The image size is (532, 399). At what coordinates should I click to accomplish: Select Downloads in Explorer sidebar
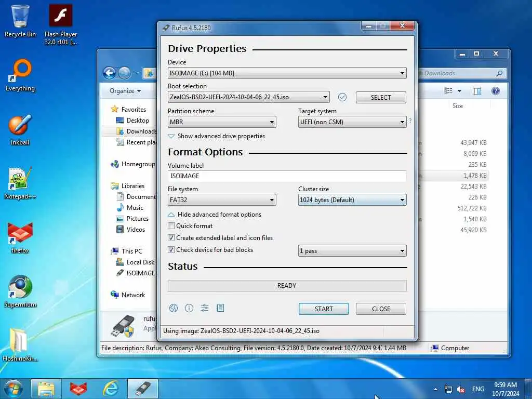tap(137, 131)
